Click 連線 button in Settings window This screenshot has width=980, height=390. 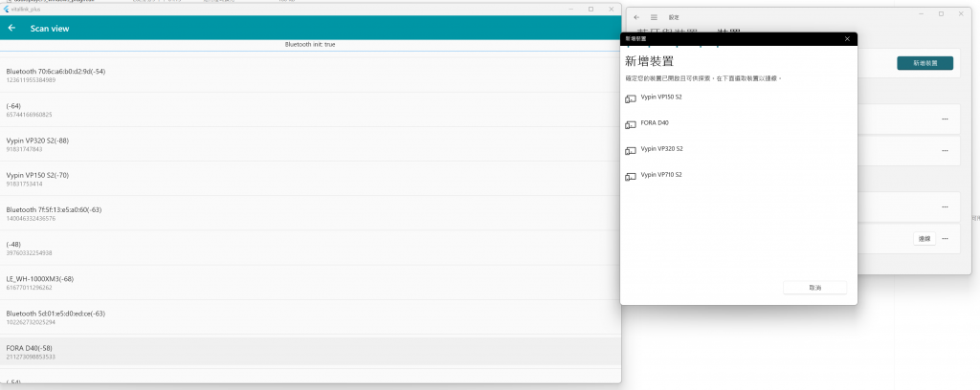coord(924,238)
